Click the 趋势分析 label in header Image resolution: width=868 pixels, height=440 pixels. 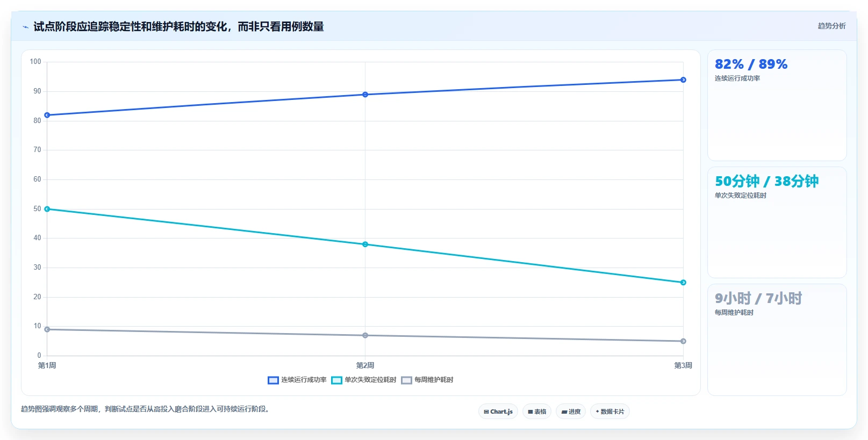(831, 26)
